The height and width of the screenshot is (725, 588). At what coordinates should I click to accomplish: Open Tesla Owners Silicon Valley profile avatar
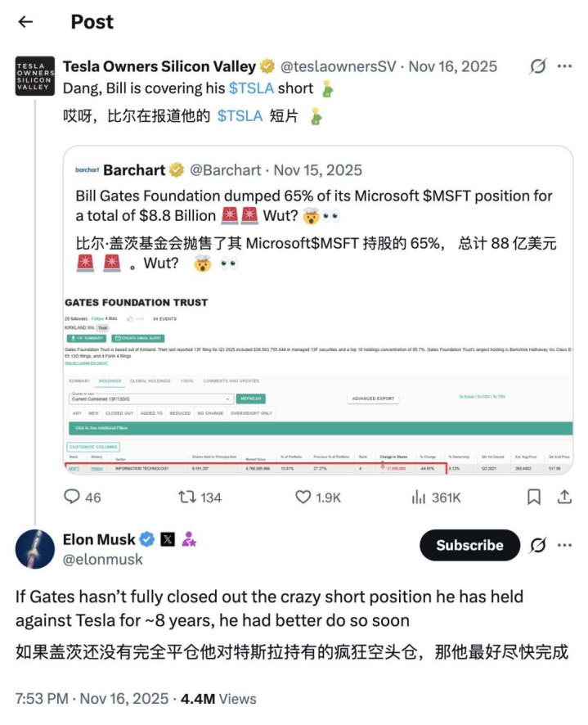pos(35,76)
